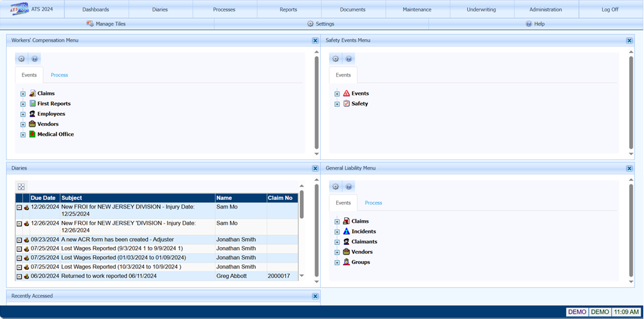Screen dimensions: 644x319
Task: Click the First Reports icon in Workers' Compensation
Action: pos(32,104)
